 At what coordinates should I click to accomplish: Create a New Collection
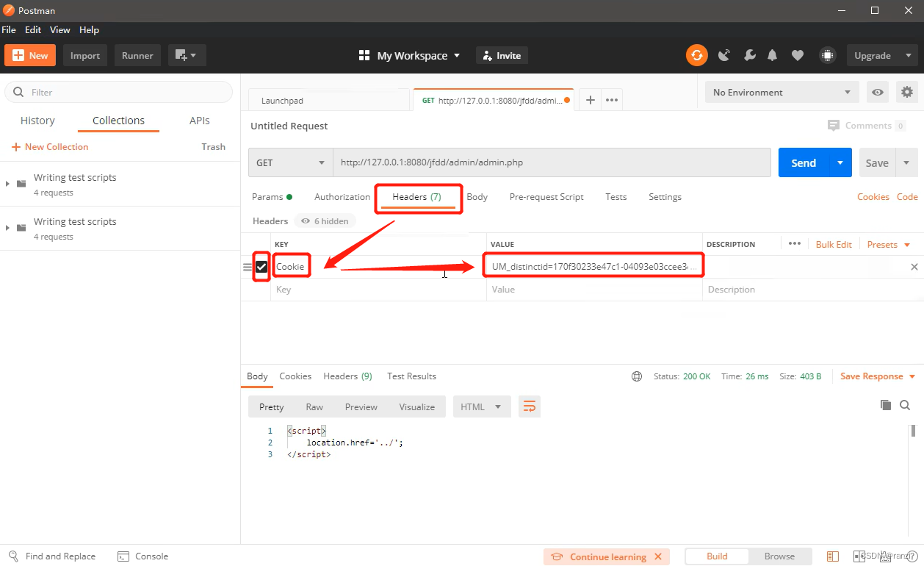click(50, 147)
